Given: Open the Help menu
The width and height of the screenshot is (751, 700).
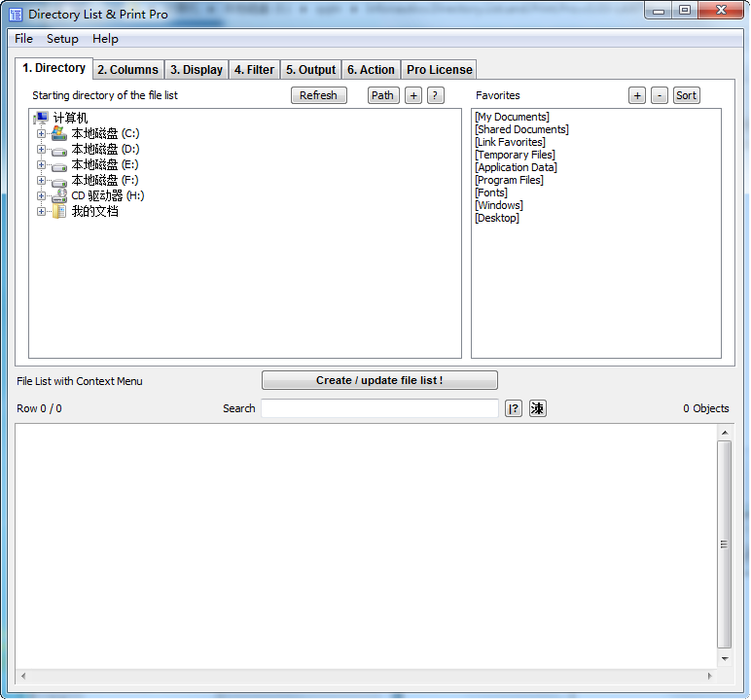Looking at the screenshot, I should [x=105, y=39].
